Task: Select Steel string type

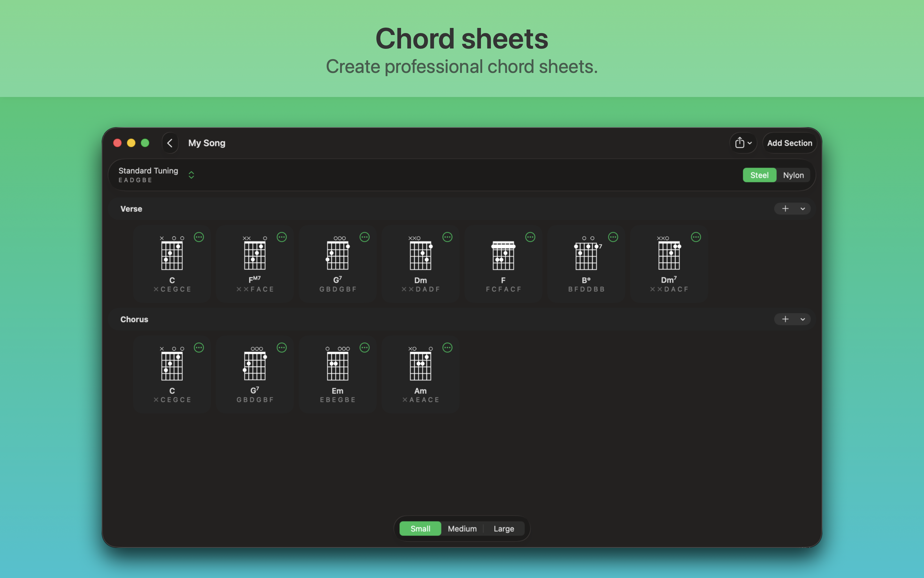Action: (x=759, y=175)
